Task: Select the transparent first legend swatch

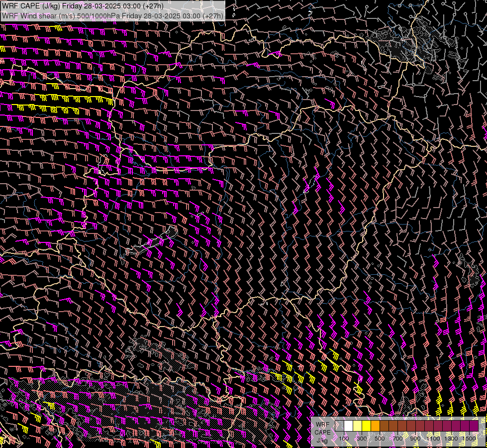Action: [x=339, y=426]
